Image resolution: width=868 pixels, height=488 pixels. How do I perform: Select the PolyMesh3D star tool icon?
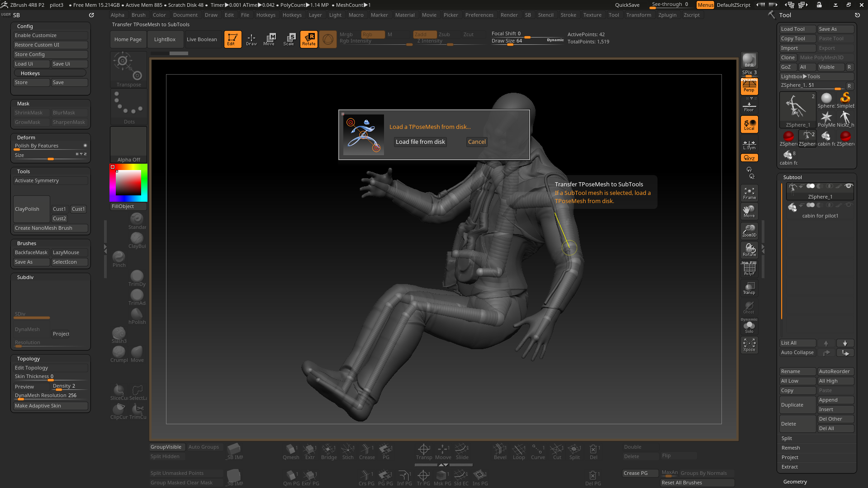(826, 119)
